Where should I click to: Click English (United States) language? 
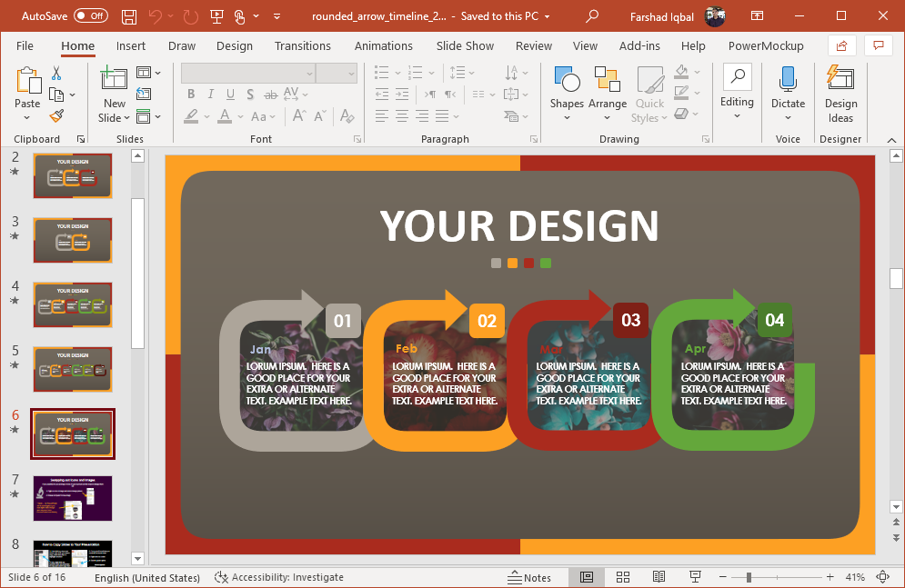[147, 578]
